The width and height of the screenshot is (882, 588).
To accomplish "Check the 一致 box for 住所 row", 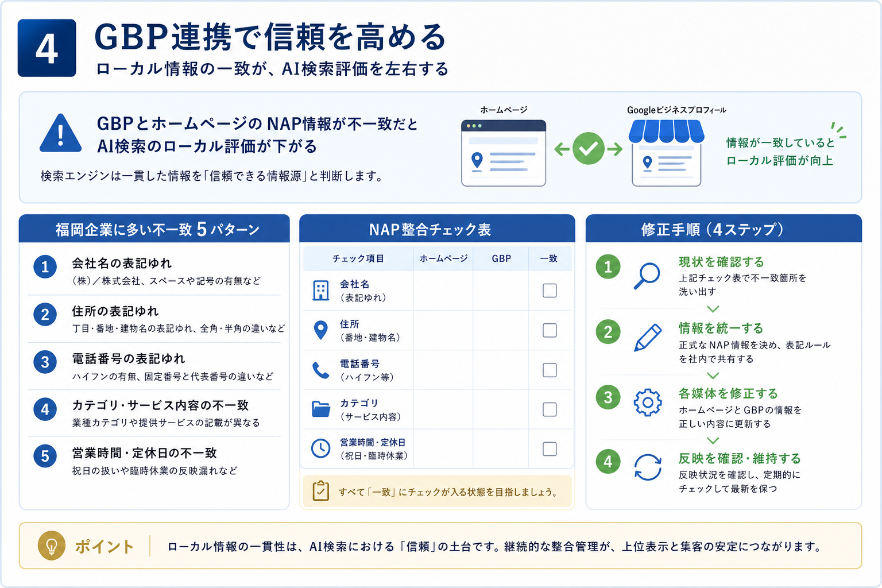I will tap(550, 330).
